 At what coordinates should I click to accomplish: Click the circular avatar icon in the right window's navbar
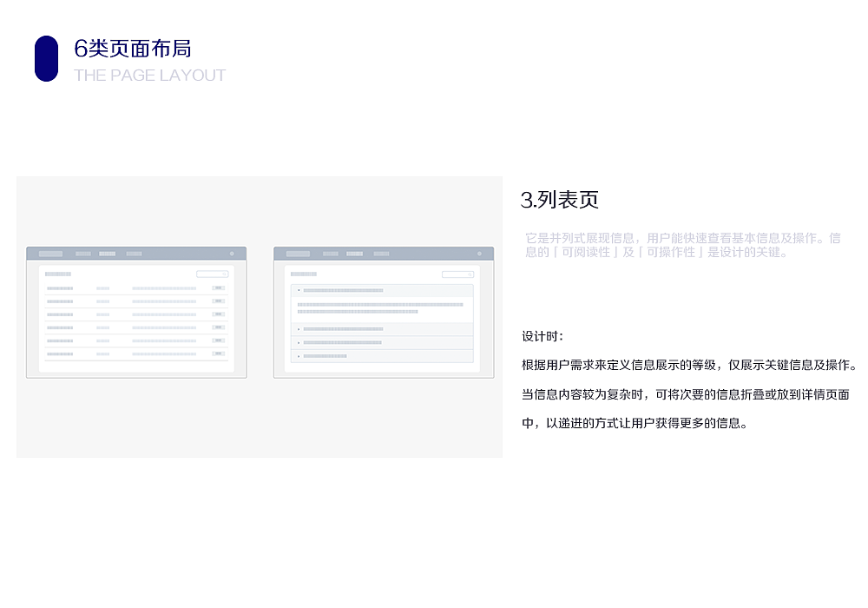click(x=479, y=254)
